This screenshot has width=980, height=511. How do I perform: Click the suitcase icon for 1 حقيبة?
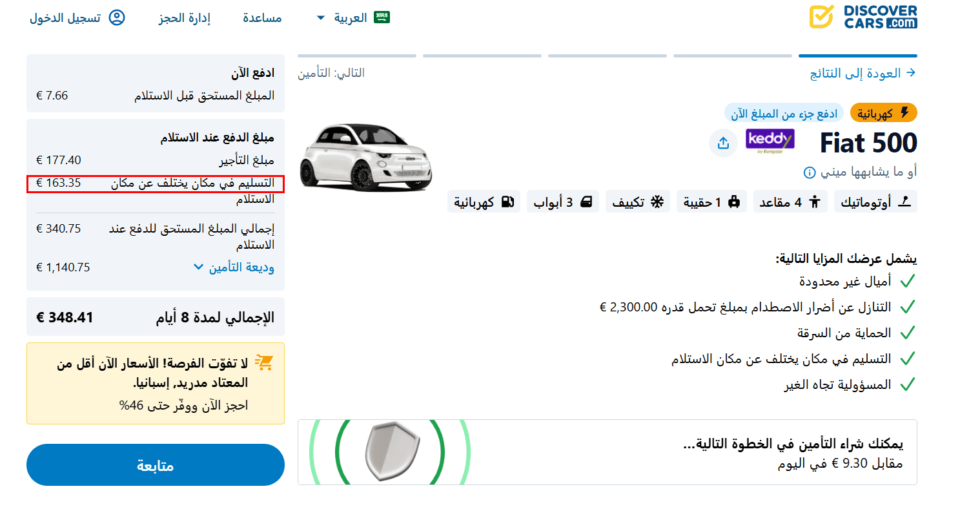tap(733, 202)
